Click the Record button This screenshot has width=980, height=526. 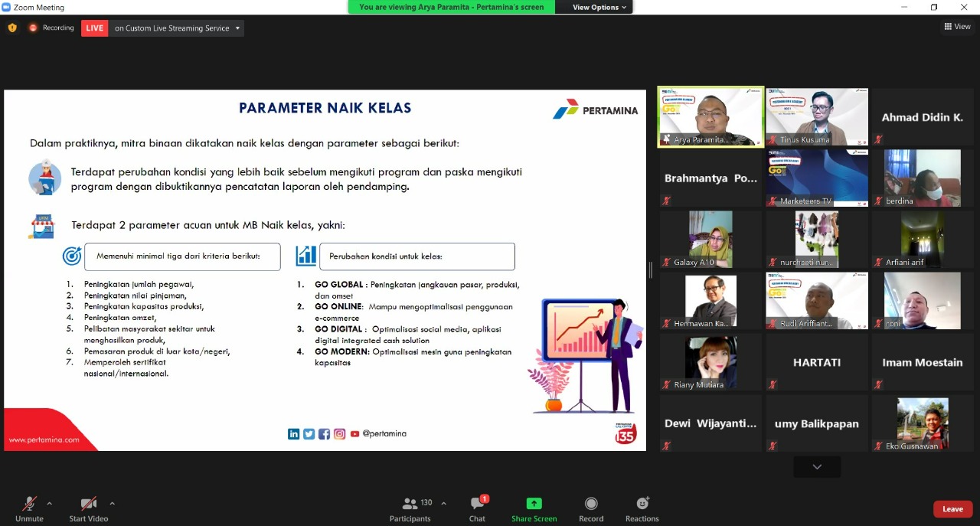[x=591, y=509]
